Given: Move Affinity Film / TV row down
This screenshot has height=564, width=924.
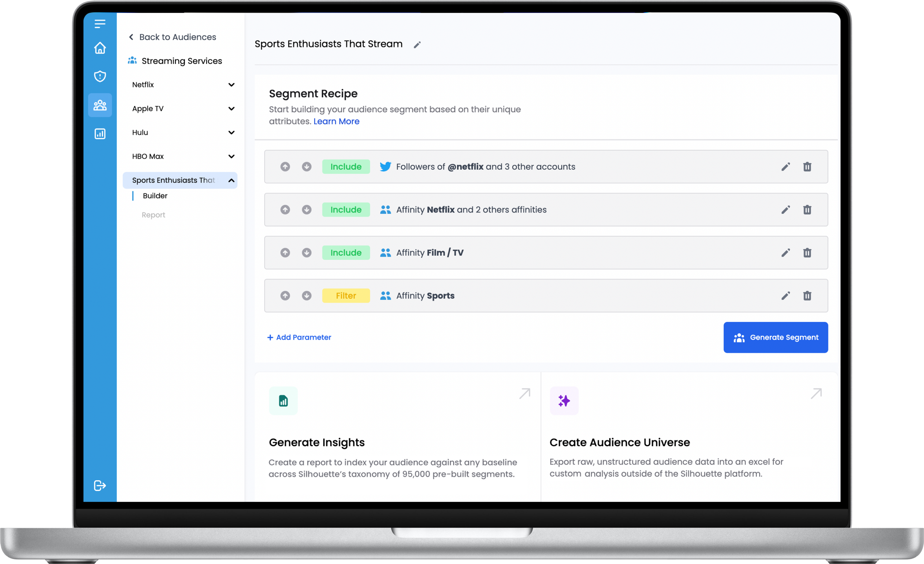Looking at the screenshot, I should pos(306,253).
